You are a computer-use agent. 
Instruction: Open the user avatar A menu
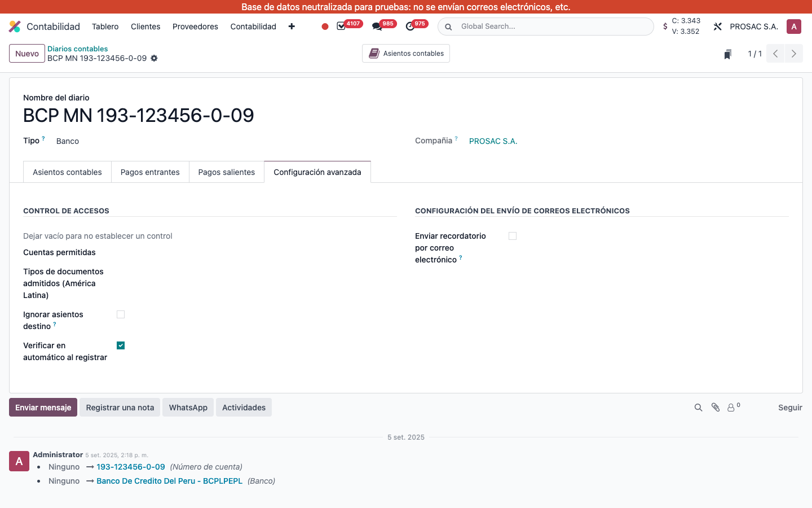[x=794, y=27]
